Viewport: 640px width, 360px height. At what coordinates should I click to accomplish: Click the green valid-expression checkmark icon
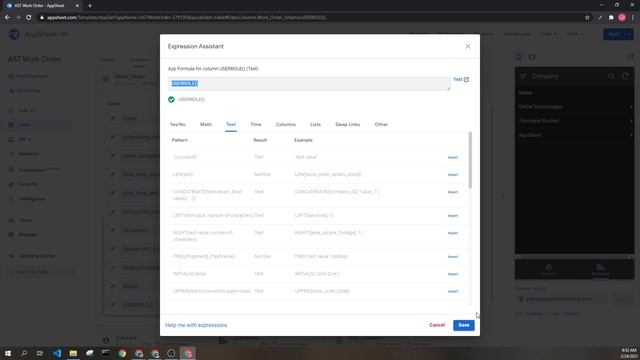tap(171, 100)
